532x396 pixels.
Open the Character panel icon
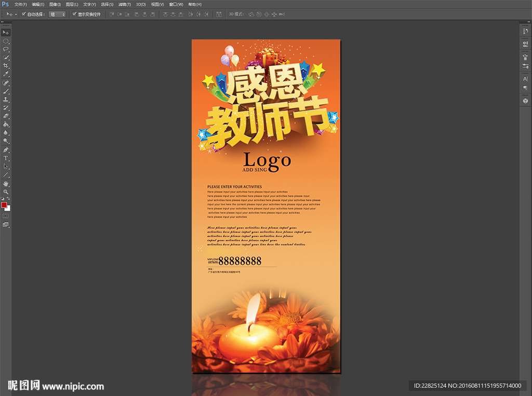click(x=525, y=79)
